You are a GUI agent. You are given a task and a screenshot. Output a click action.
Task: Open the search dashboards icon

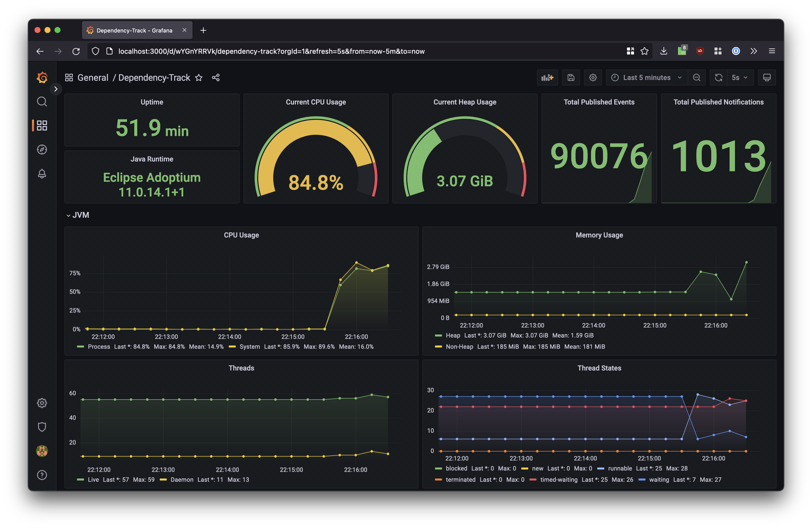coord(42,101)
